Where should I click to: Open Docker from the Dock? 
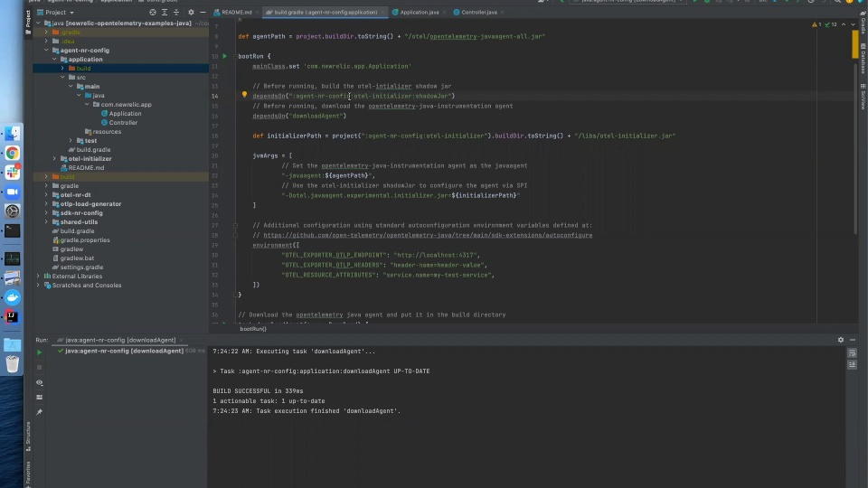click(12, 297)
